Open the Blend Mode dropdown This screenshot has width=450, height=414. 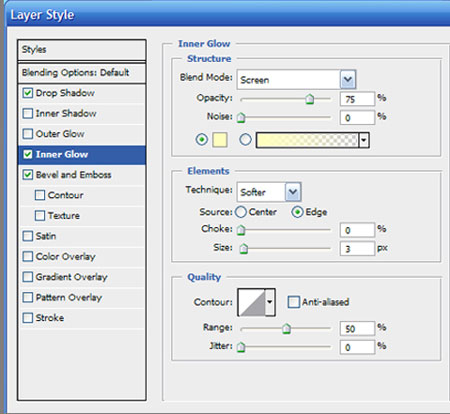296,79
